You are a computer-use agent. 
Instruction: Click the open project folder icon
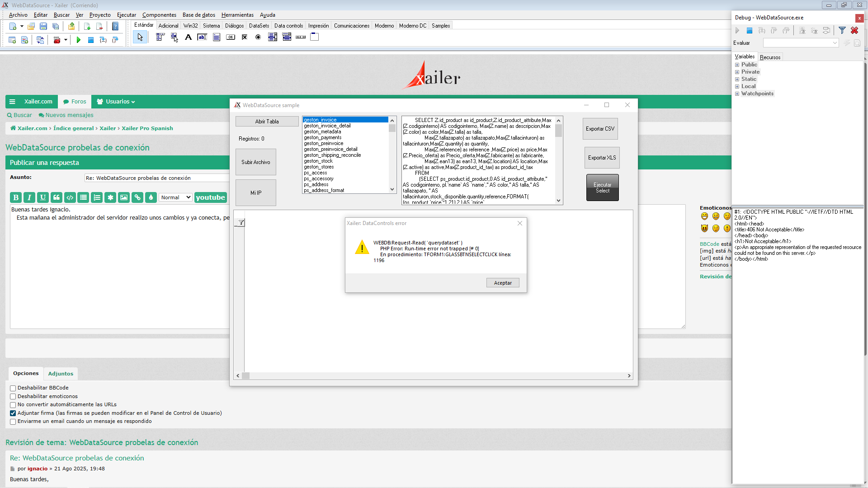pos(31,26)
